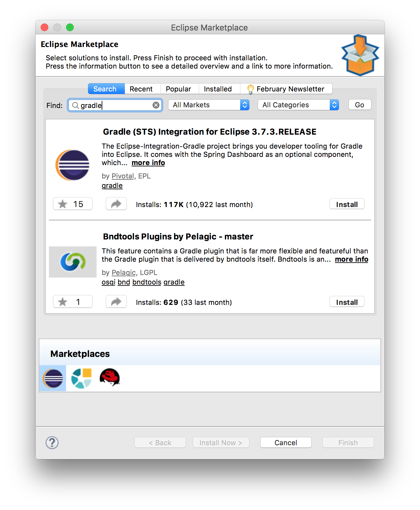This screenshot has width=420, height=510.
Task: Share the Gradle (STS) Integration plugin
Action: [116, 204]
